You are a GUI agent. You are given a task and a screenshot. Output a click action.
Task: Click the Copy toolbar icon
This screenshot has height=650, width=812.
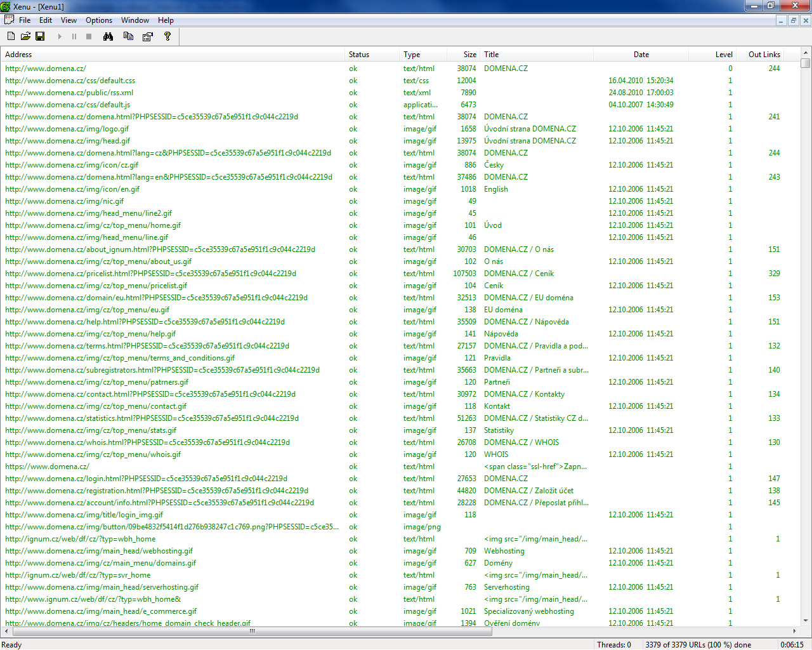click(128, 36)
